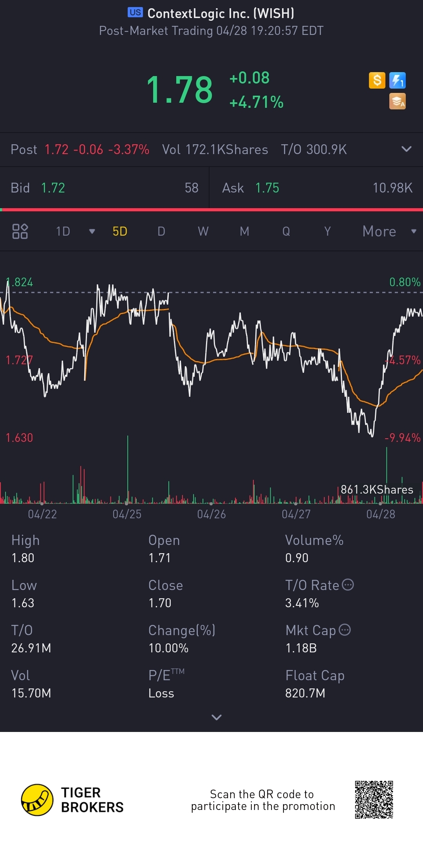Tap the Vol 15.70M value

tap(31, 693)
